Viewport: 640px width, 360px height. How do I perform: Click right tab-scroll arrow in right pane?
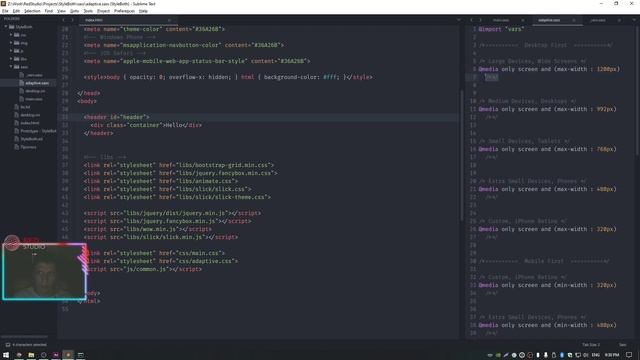[480, 20]
